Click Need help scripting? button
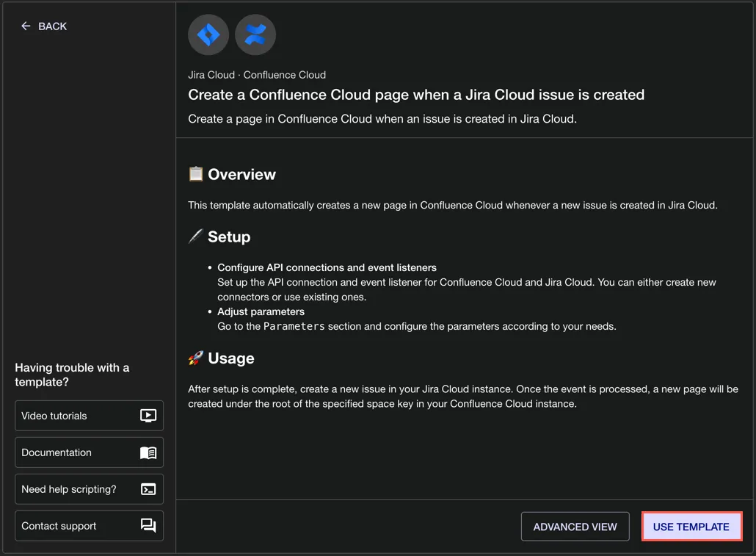 tap(90, 489)
